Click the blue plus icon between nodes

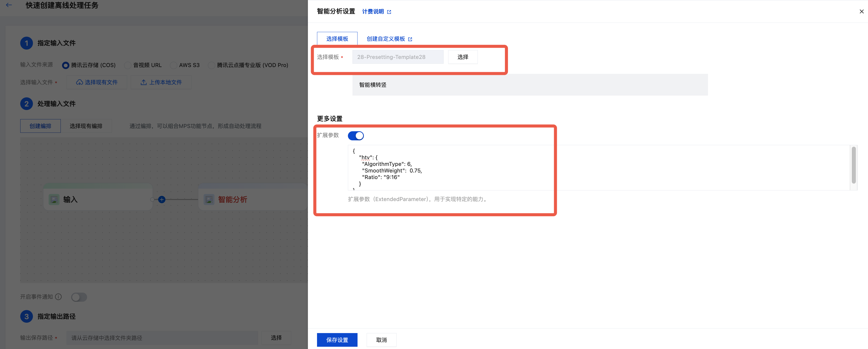click(x=162, y=200)
